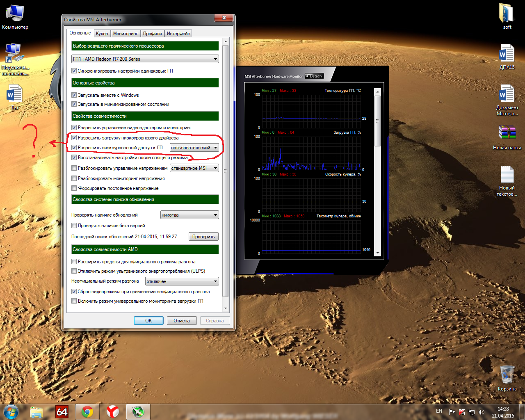Open the никогда update frequency dropdown
525x420 pixels.
189,215
